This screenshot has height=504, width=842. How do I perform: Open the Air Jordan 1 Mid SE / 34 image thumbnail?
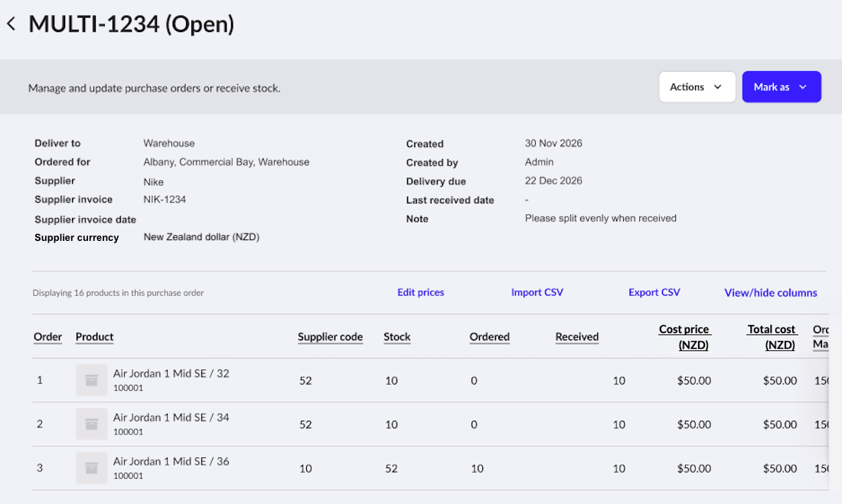click(x=91, y=424)
